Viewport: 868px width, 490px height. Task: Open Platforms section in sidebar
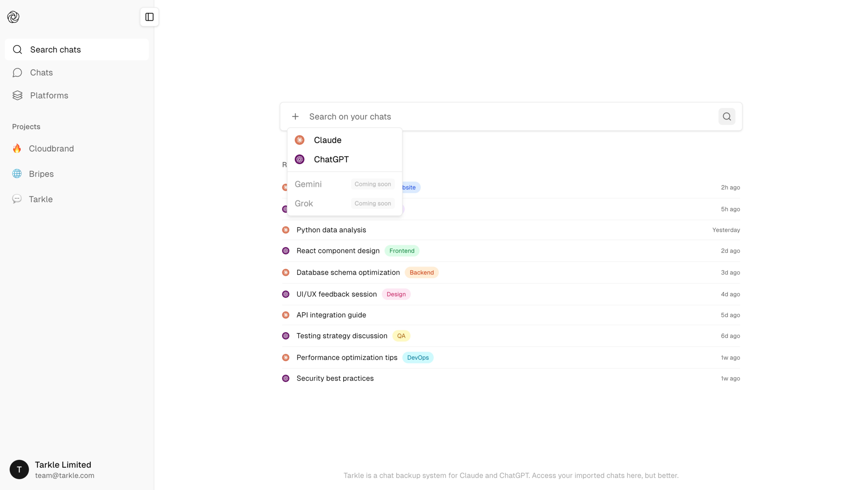tap(49, 95)
